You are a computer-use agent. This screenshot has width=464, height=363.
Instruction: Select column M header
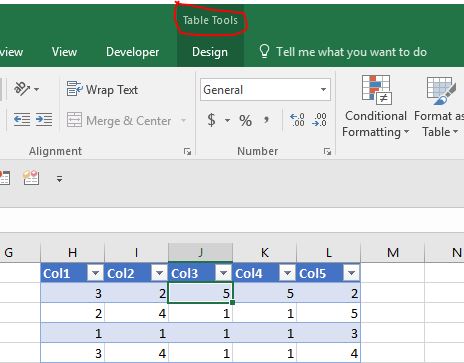[x=393, y=253]
